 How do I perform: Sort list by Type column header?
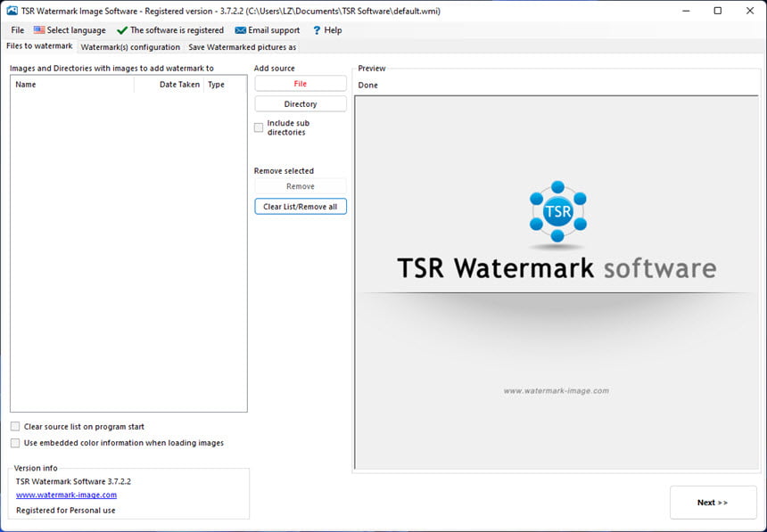225,85
